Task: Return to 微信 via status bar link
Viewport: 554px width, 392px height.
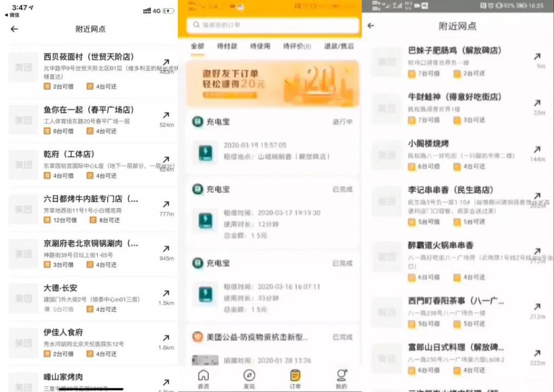Action: tap(13, 15)
